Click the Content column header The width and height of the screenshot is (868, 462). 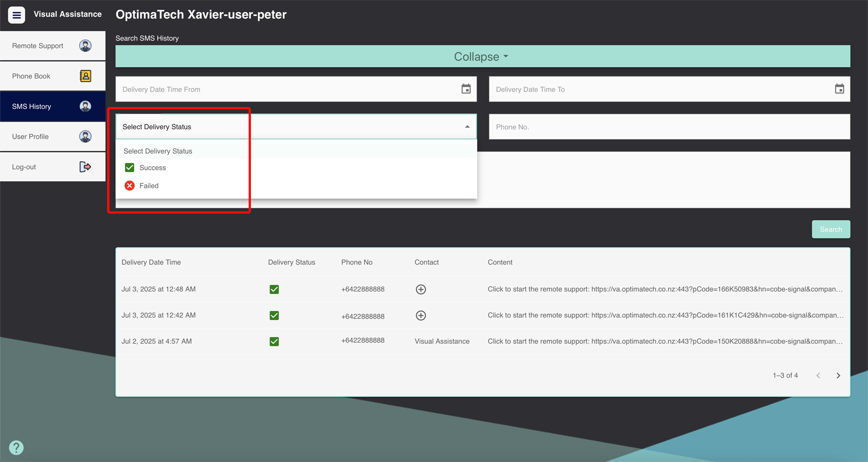click(500, 262)
